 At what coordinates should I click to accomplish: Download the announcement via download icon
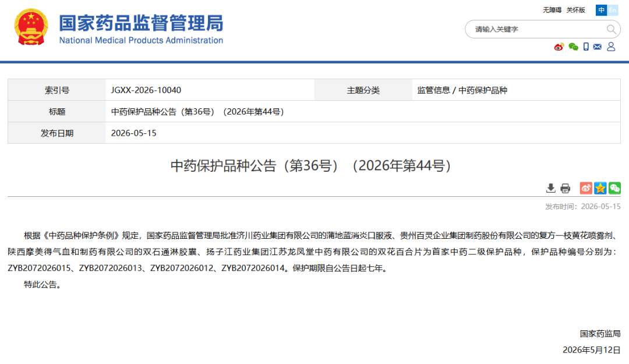point(551,188)
